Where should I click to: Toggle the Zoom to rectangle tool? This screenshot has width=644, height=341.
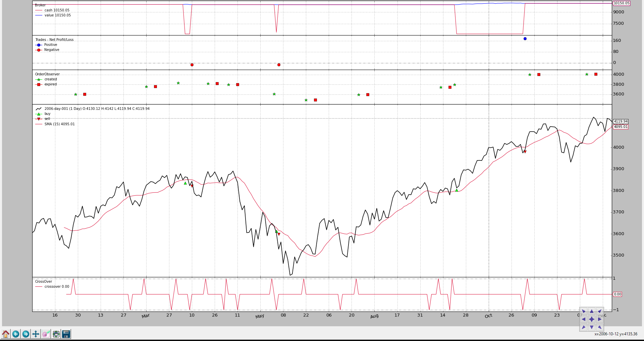(x=46, y=334)
